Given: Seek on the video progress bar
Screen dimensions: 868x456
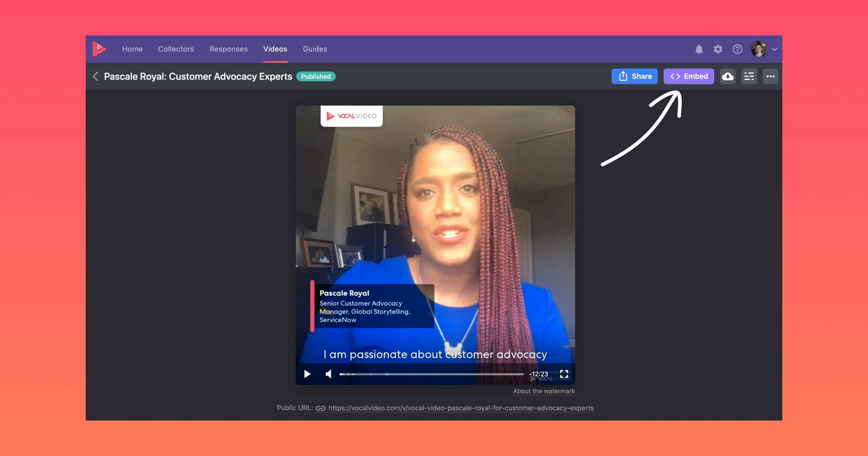Looking at the screenshot, I should point(431,374).
